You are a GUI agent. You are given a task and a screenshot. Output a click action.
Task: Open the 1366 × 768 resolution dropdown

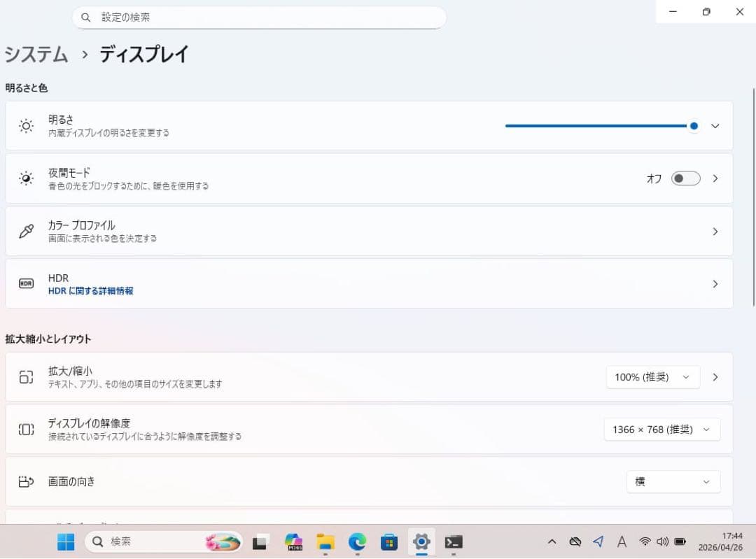point(662,430)
